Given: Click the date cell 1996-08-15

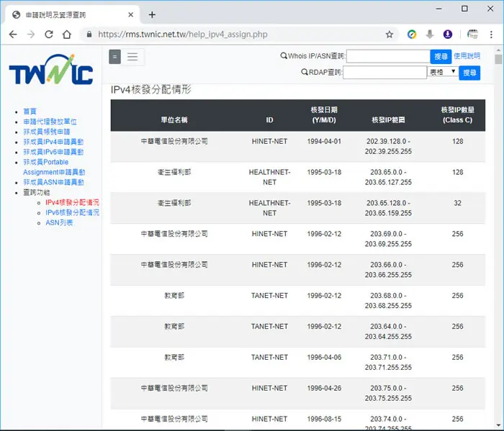Looking at the screenshot, I should pyautogui.click(x=324, y=419).
